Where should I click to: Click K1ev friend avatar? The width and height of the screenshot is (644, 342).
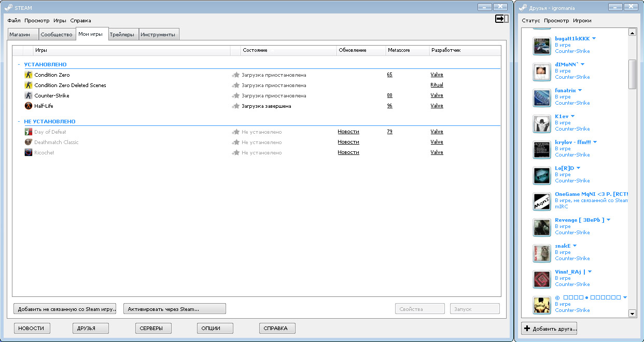(541, 124)
